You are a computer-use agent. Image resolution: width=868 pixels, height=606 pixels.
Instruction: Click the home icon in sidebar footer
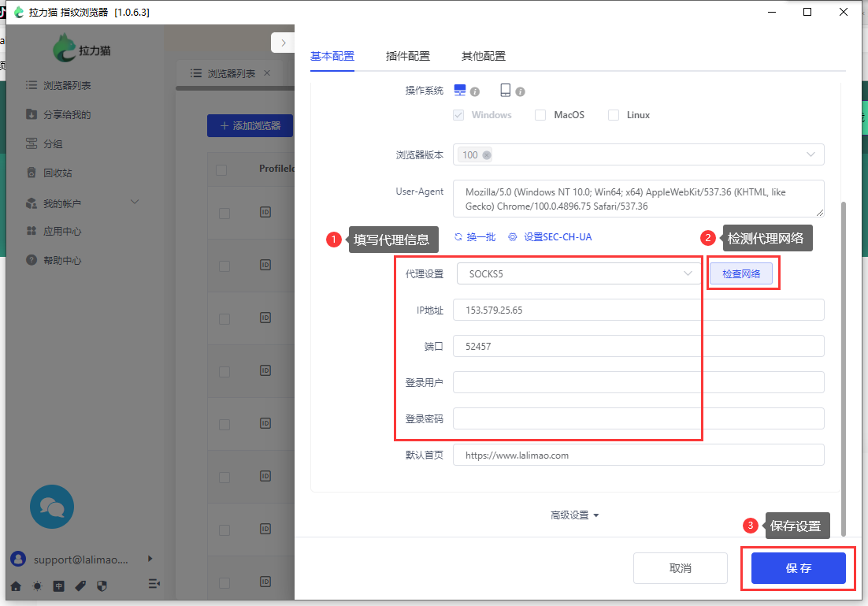click(x=16, y=586)
